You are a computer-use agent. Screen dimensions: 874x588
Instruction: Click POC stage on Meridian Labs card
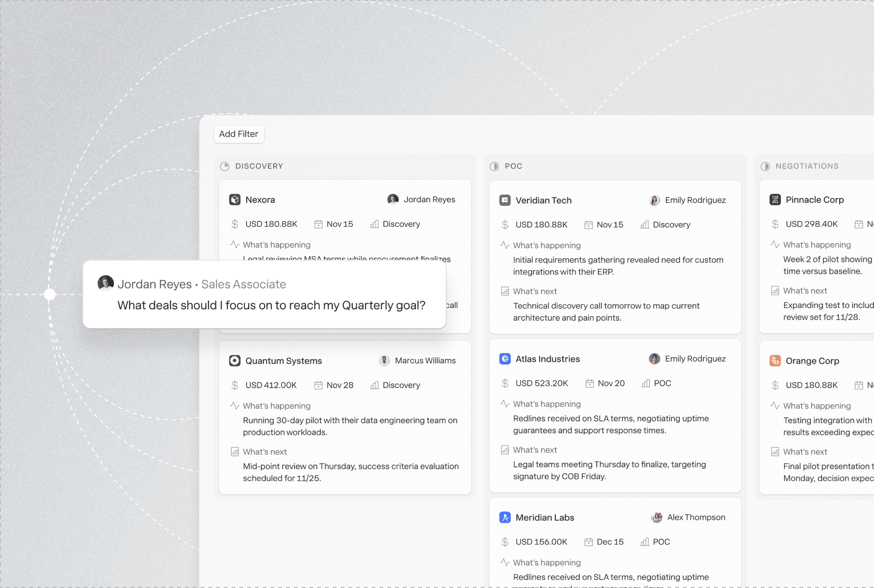coord(661,542)
